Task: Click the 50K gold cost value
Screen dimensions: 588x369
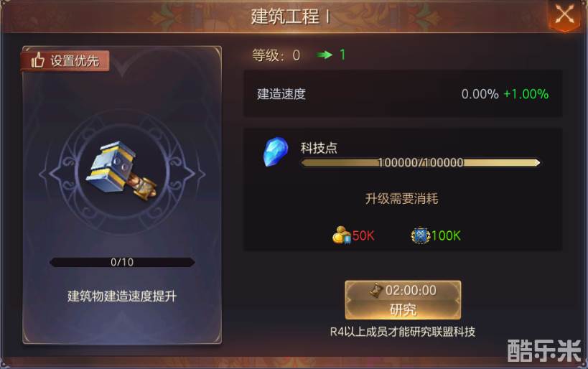Action: click(363, 235)
